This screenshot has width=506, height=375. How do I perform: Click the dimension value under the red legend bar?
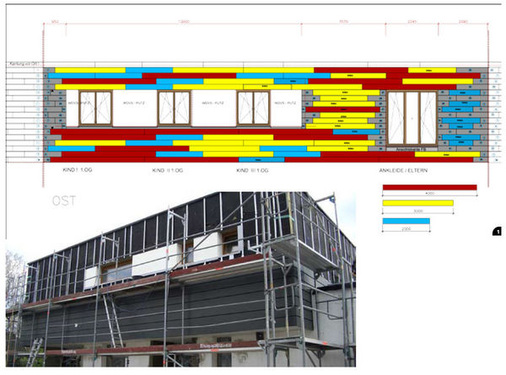pyautogui.click(x=430, y=193)
